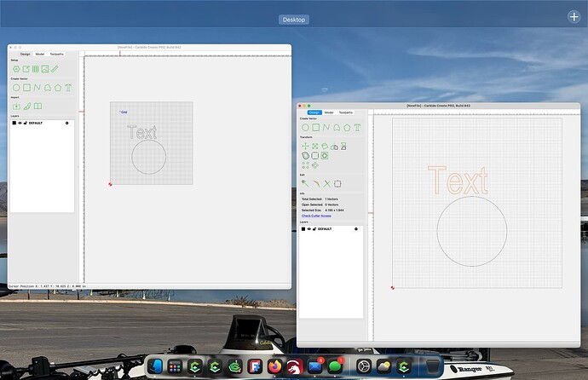This screenshot has height=380, width=588.
Task: Open the Trace Image brush icon in left window
Action: tap(27, 107)
